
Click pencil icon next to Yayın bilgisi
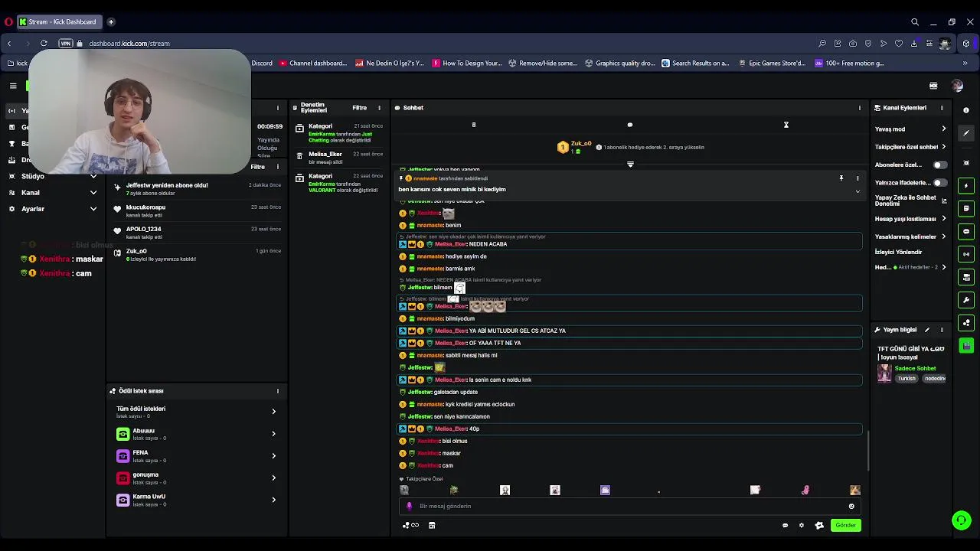click(x=927, y=330)
